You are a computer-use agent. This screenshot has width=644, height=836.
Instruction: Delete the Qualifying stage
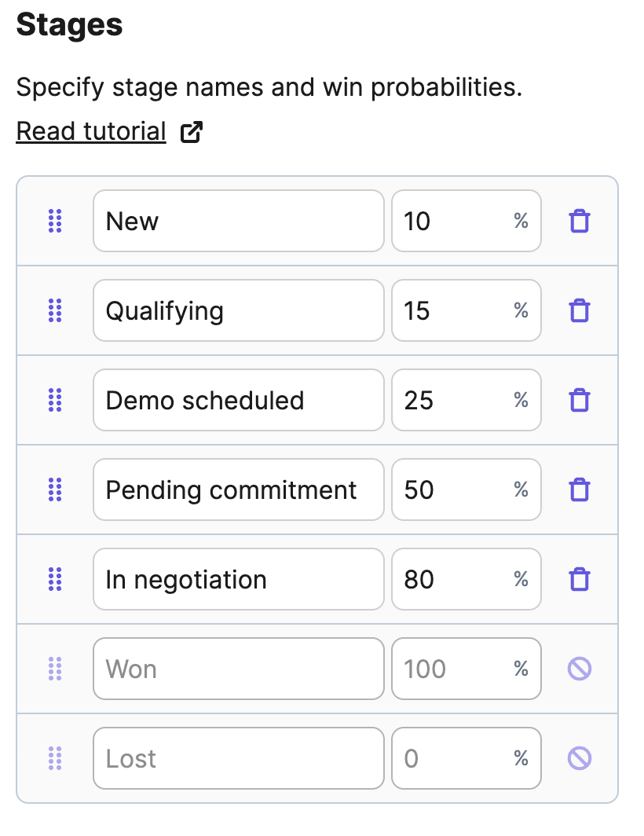click(x=580, y=311)
